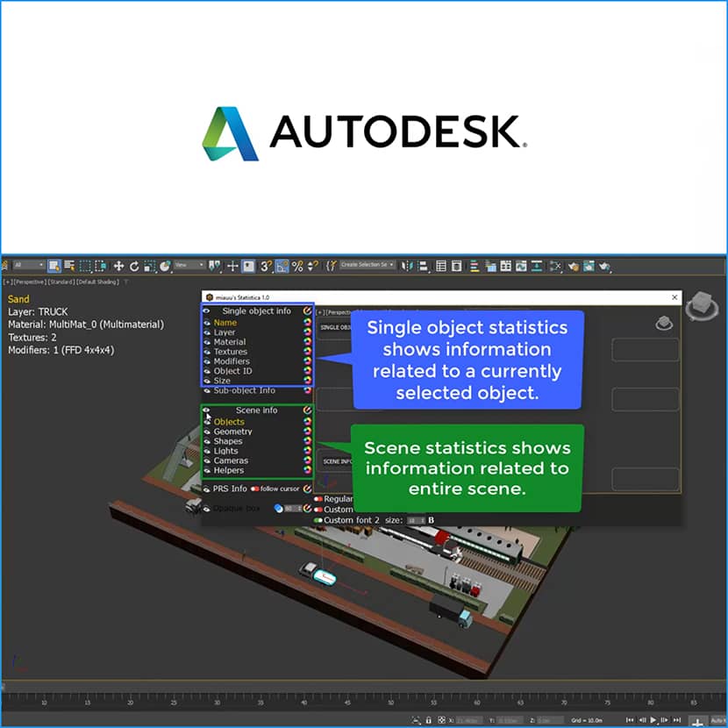728x728 pixels.
Task: Click the Go to Start button
Action: (630, 720)
